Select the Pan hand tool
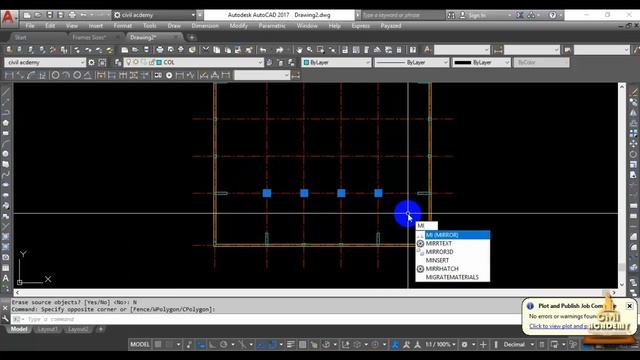 299,50
